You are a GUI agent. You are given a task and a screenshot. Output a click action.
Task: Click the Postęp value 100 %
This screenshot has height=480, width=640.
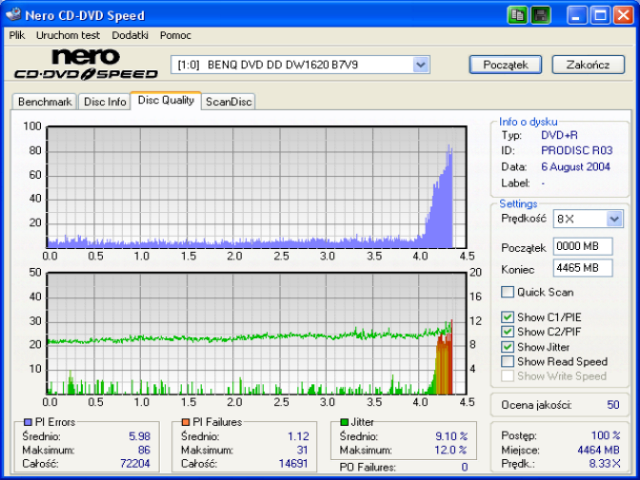coord(605,436)
